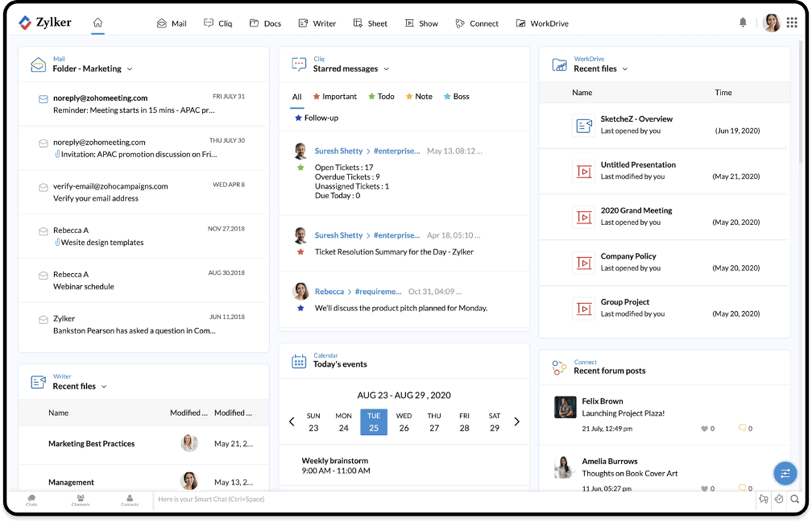Open the 2020 Grand Meeting file icon
Image resolution: width=812 pixels, height=523 pixels.
tap(584, 216)
